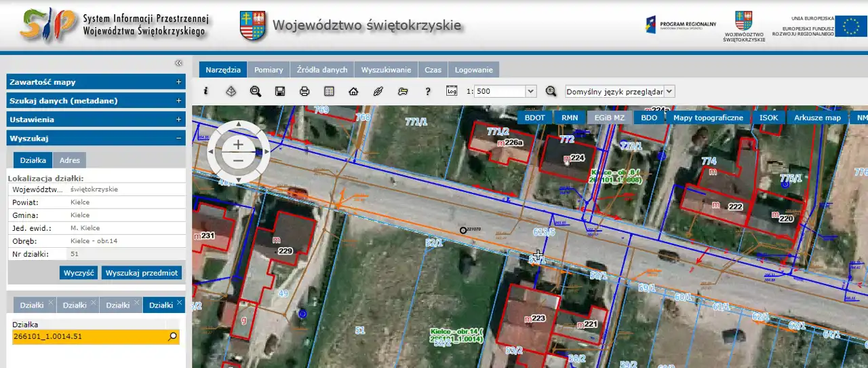Toggle the EGiB MZ map layer

click(609, 117)
